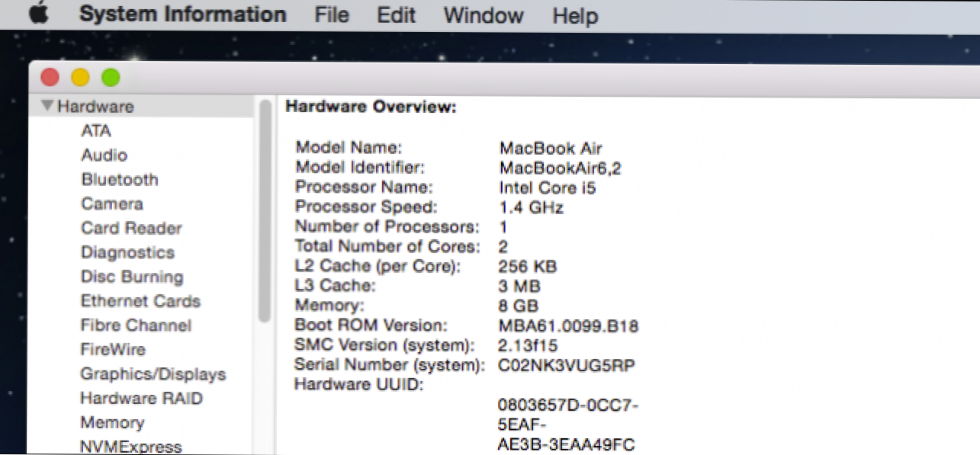This screenshot has height=455, width=980.
Task: Open the Window menu
Action: click(x=484, y=15)
